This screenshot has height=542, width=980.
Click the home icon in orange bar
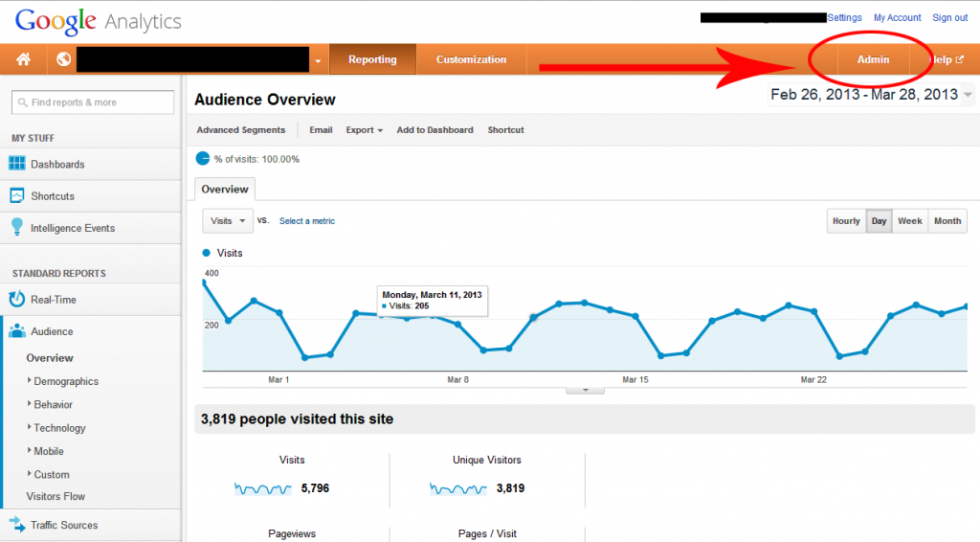coord(23,59)
